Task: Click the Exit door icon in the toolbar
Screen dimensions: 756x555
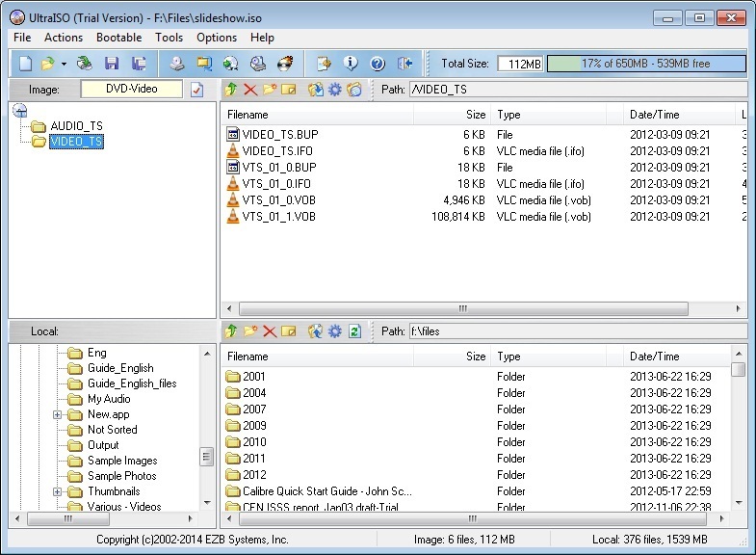Action: pyautogui.click(x=404, y=64)
